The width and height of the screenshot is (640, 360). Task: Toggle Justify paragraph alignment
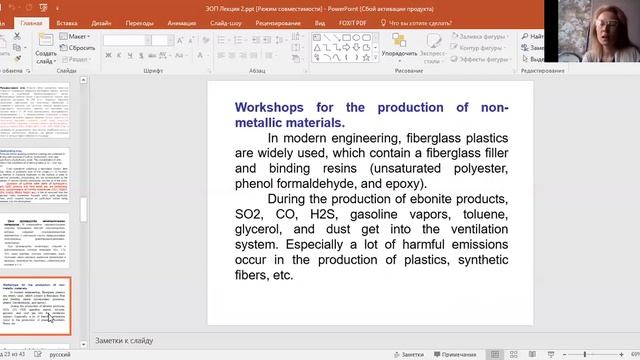click(254, 55)
